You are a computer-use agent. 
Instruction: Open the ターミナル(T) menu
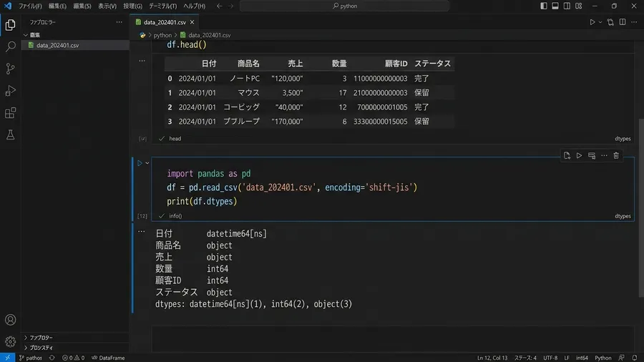(x=162, y=6)
